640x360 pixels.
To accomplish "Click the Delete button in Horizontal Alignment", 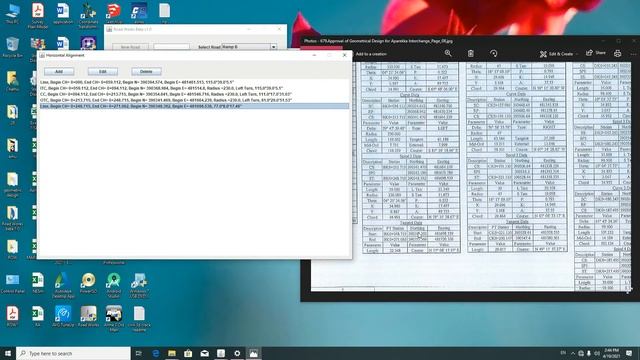I will coord(146,71).
